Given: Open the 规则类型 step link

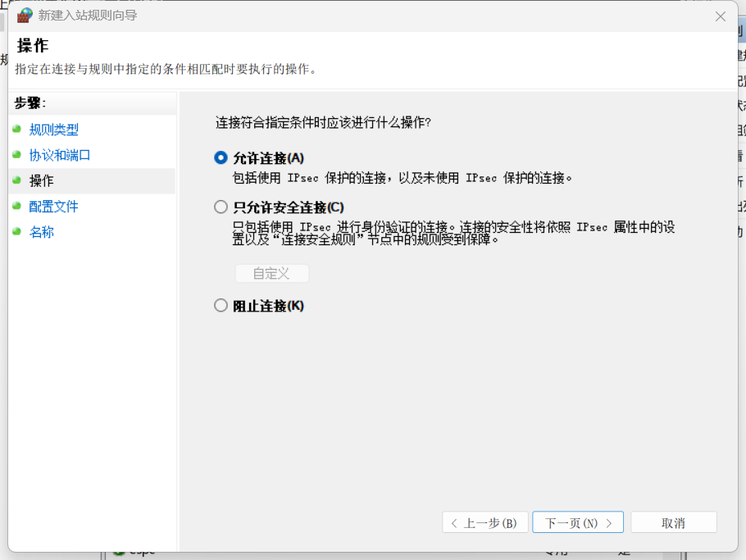Looking at the screenshot, I should click(54, 130).
